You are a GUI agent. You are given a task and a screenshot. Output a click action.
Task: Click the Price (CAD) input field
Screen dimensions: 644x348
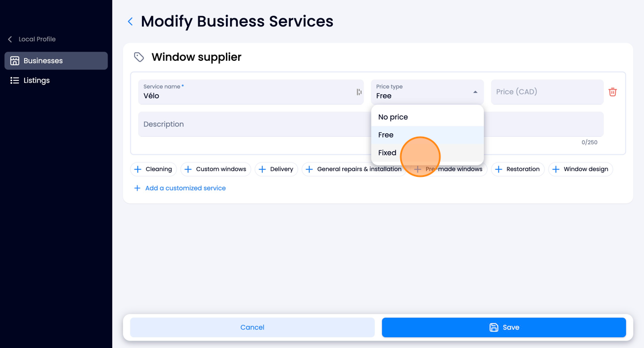click(547, 92)
